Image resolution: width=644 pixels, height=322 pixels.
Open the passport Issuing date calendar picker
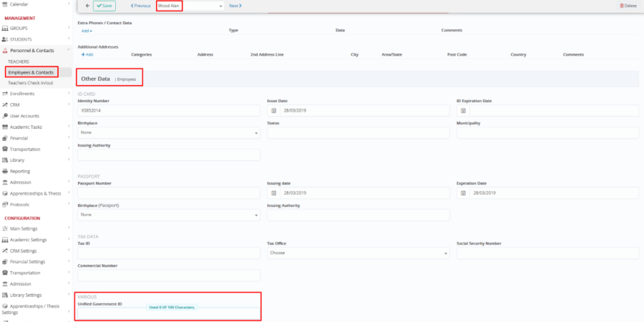tap(273, 193)
